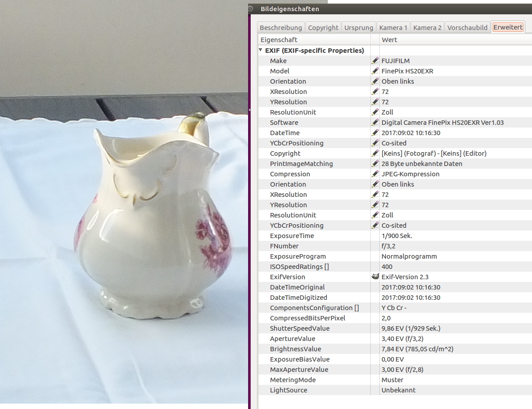Image resolution: width=532 pixels, height=409 pixels.
Task: Collapse the EXIF-specific Properties group
Action: pyautogui.click(x=261, y=50)
